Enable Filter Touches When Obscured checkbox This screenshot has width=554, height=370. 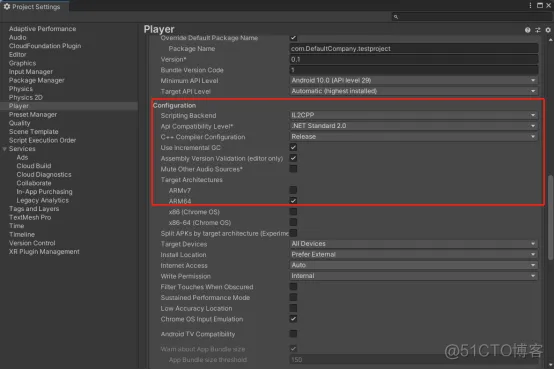[x=293, y=287]
